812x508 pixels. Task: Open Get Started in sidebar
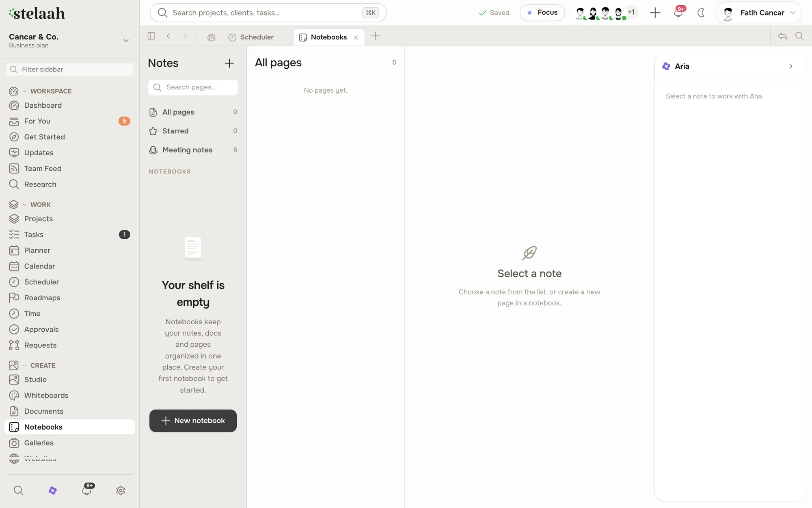tap(69, 137)
